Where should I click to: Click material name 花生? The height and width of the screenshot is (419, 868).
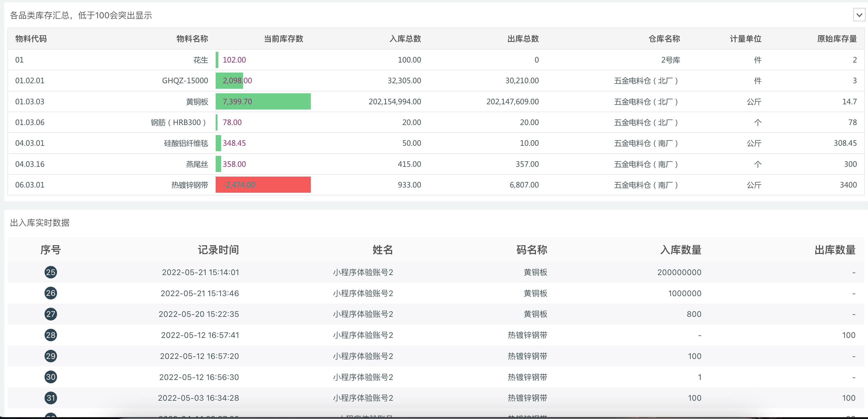200,59
